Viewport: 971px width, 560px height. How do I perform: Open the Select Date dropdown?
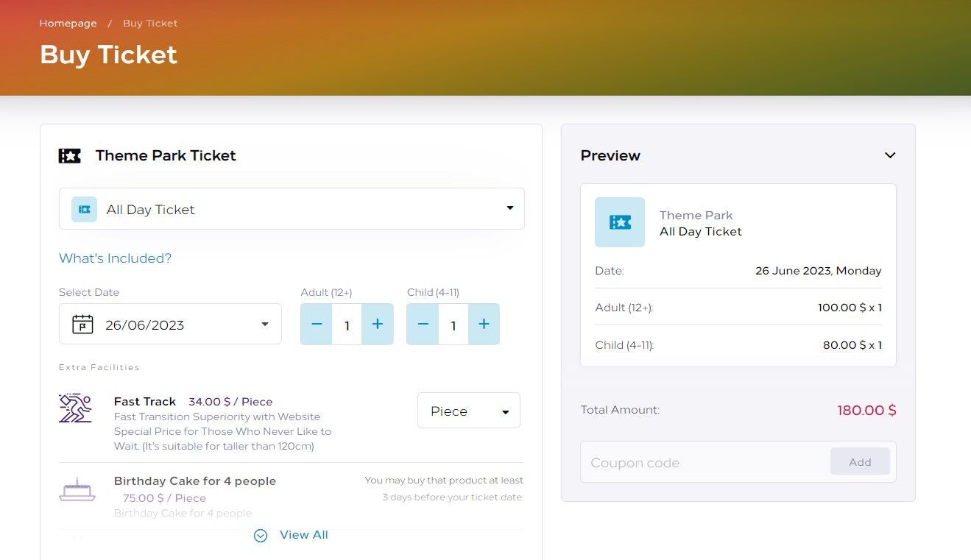170,325
